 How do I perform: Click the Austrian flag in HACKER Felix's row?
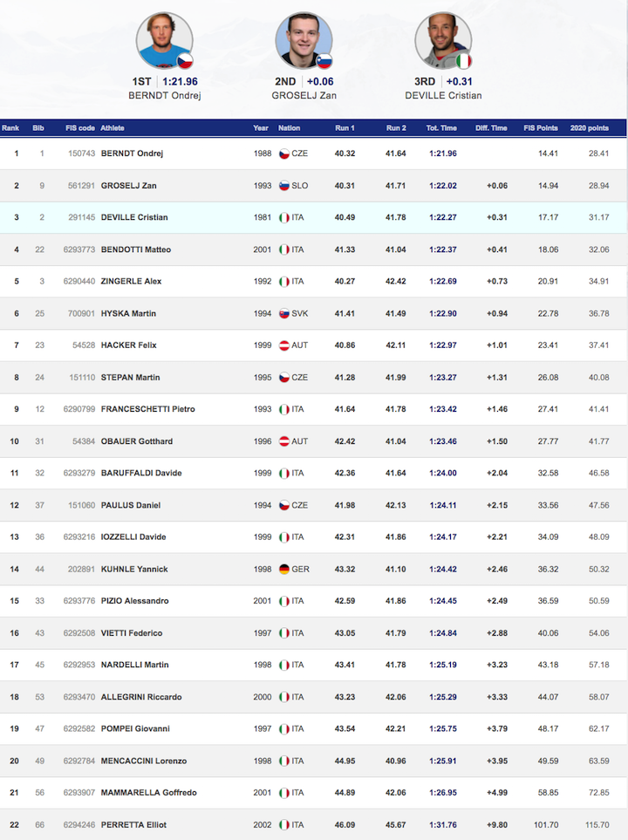pos(284,345)
